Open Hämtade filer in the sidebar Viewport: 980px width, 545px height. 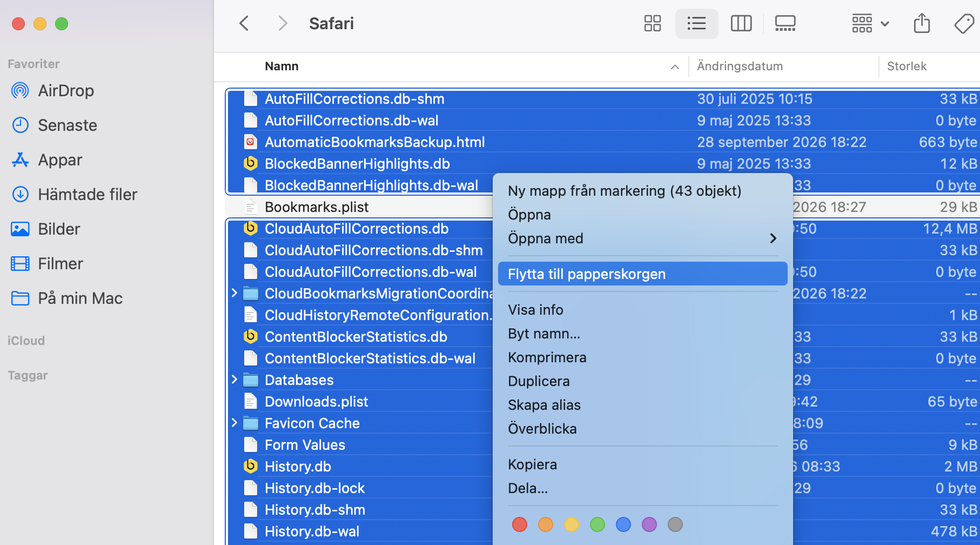74,194
